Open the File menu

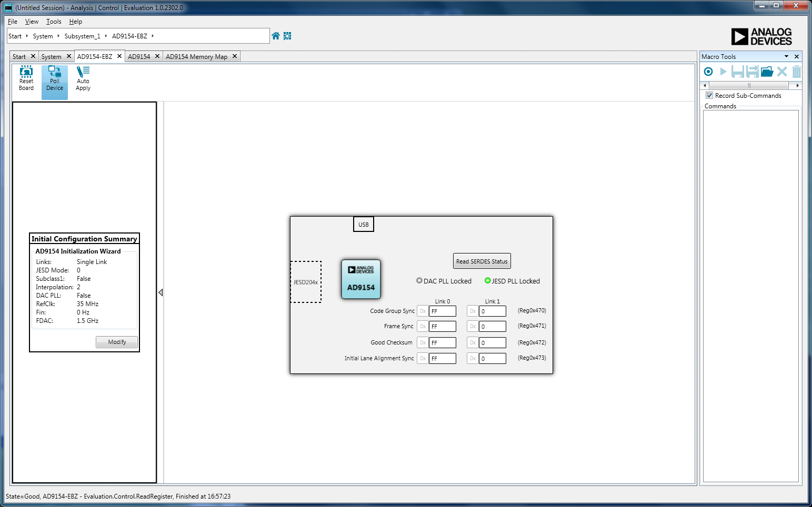coord(13,22)
